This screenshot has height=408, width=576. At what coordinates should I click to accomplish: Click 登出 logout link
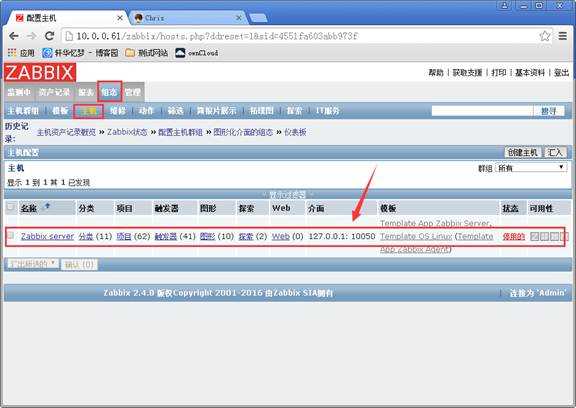pyautogui.click(x=561, y=72)
